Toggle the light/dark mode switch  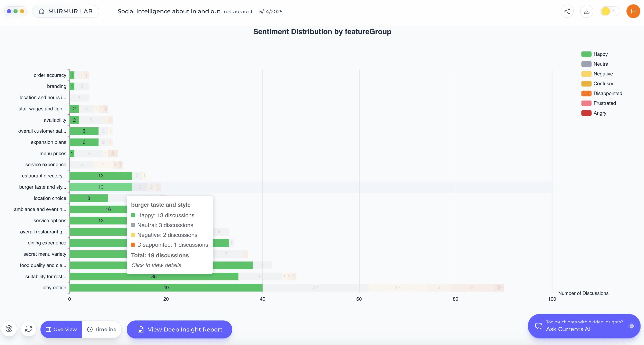click(x=609, y=11)
